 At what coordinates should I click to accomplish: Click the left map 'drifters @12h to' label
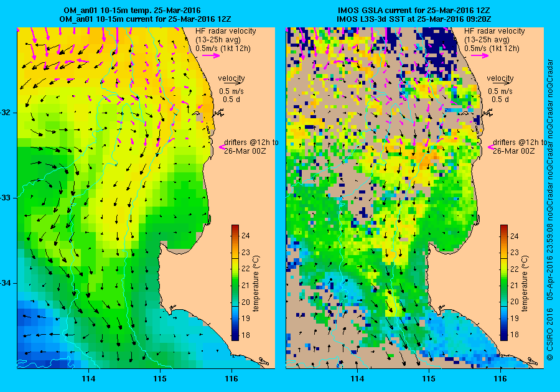click(251, 142)
